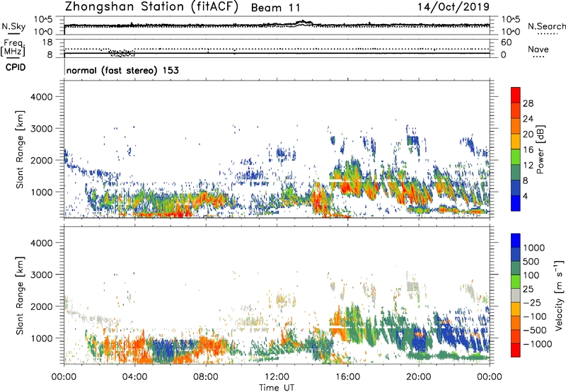Select the Time UT axis label
Screen dimensions: 566x392
pyautogui.click(x=277, y=388)
